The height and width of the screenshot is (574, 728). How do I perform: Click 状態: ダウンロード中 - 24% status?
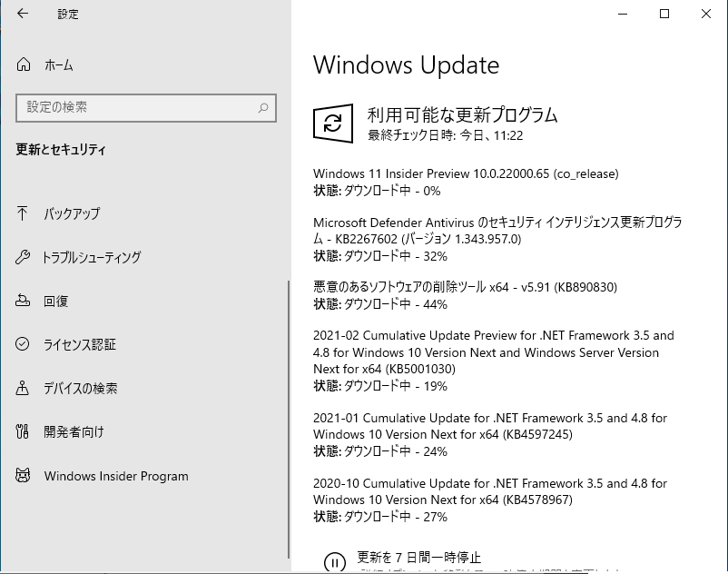[380, 451]
